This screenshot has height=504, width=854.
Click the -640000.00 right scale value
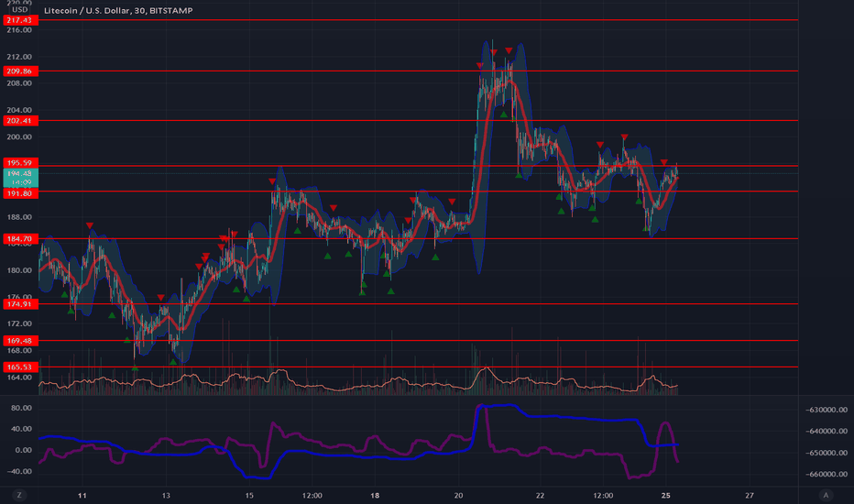[x=827, y=431]
